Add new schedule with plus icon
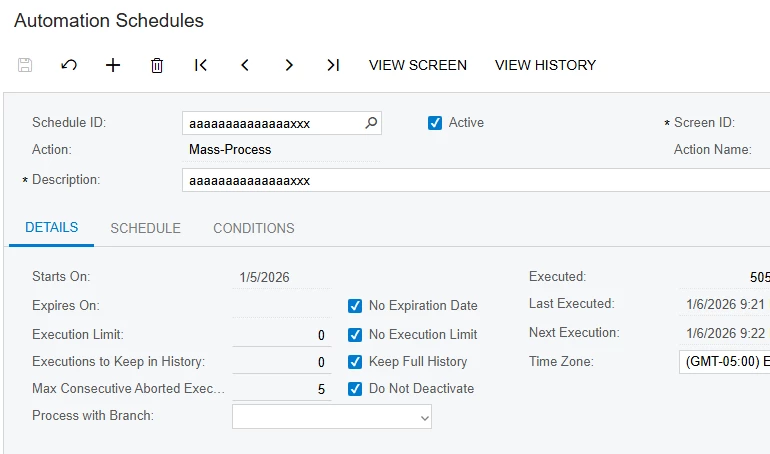770x454 pixels. point(113,65)
